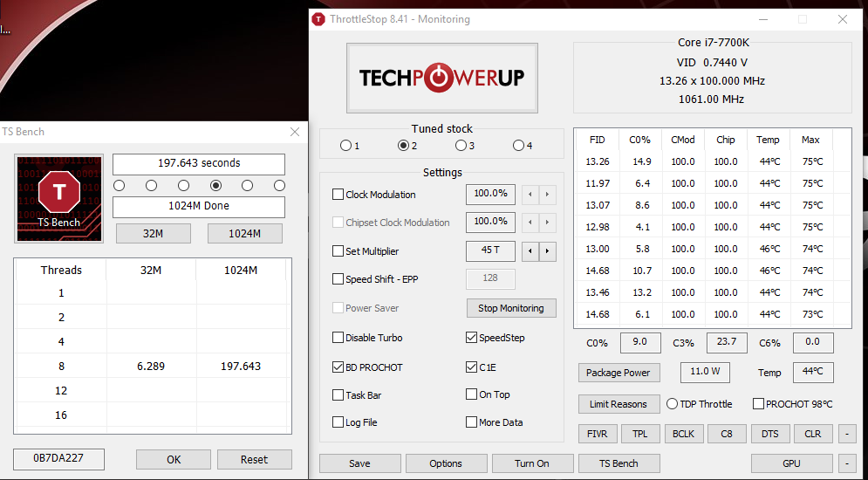Viewport: 868px width, 480px height.
Task: Increase the Set Multiplier value arrow
Action: (548, 251)
